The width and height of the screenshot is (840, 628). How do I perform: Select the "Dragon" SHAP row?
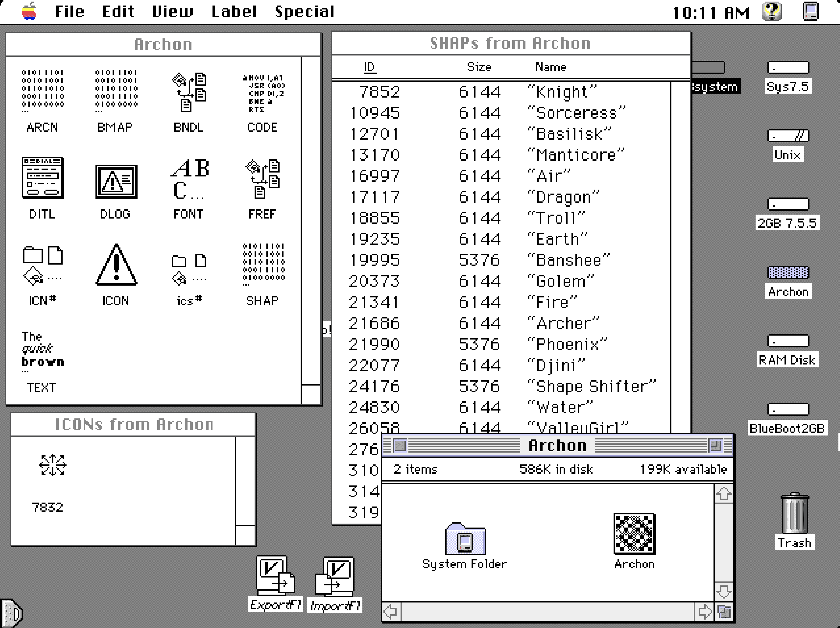[501, 197]
